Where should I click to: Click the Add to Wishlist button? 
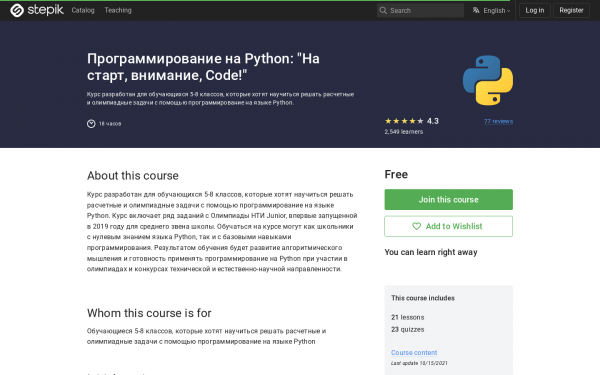pos(448,226)
